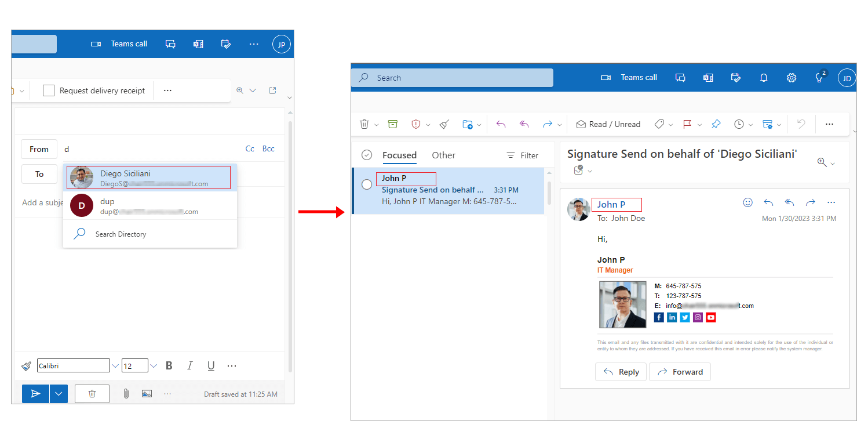Add Bcc recipients via the Bcc link
Image resolution: width=868 pixels, height=435 pixels.
pos(268,148)
